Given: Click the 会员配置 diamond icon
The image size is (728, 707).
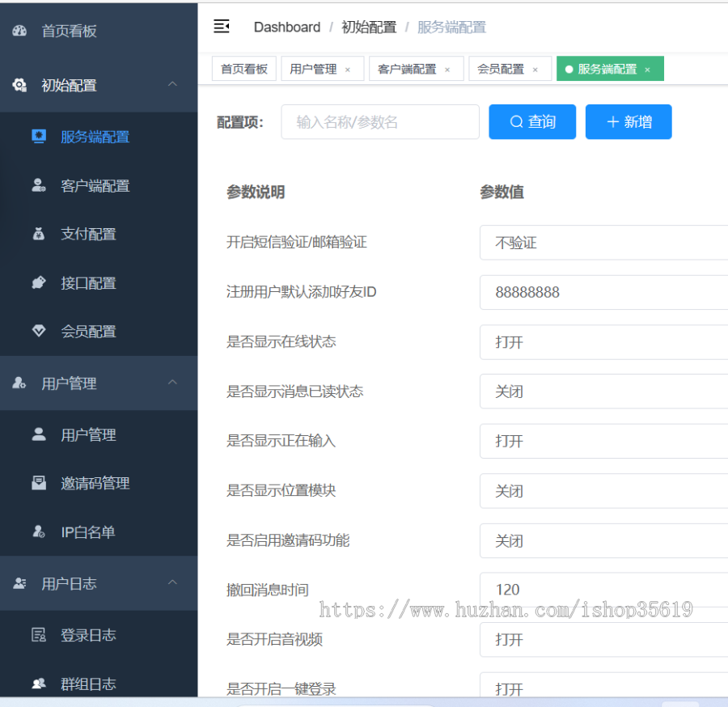Looking at the screenshot, I should coord(39,331).
